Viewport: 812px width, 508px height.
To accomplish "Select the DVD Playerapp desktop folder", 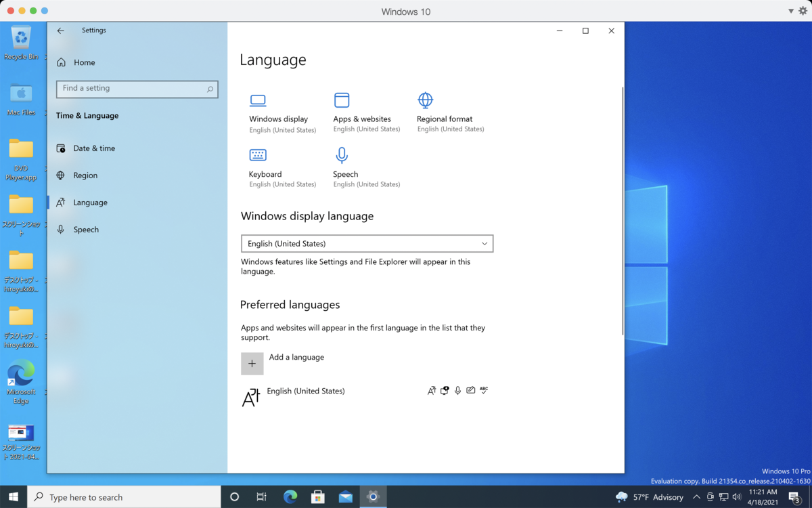I will click(x=22, y=160).
